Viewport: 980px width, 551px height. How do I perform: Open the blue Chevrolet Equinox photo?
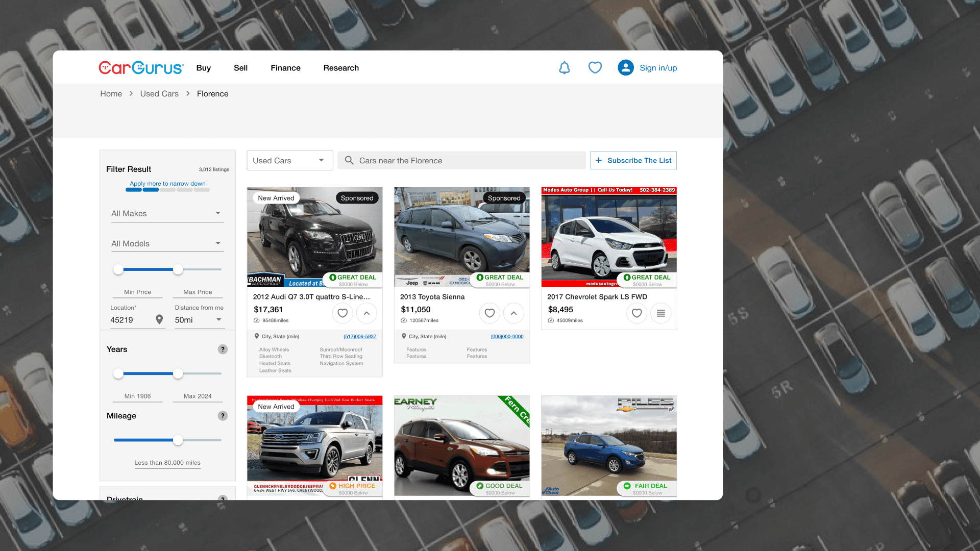click(609, 445)
